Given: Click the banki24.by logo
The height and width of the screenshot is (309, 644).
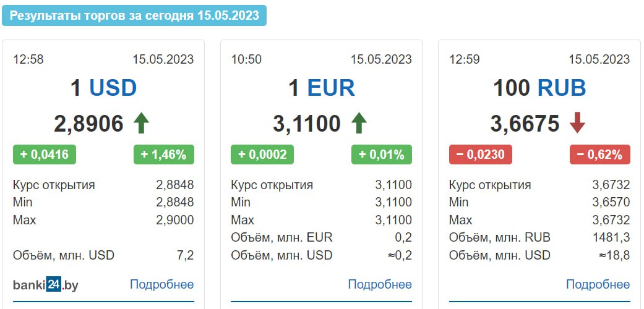Looking at the screenshot, I should 46,284.
